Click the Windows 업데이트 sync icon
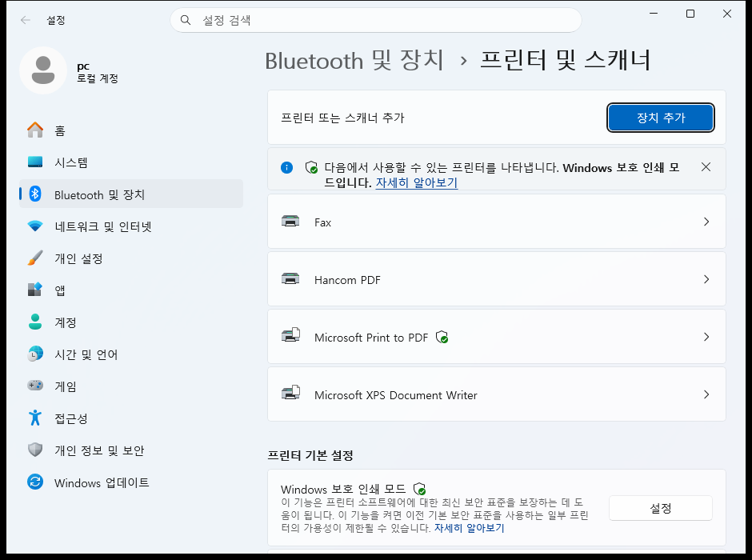Image resolution: width=752 pixels, height=560 pixels. [x=35, y=482]
